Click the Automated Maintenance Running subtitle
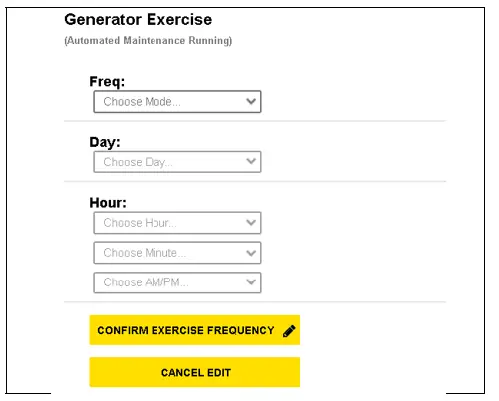Screen dimensions: 499x401 click(x=148, y=41)
